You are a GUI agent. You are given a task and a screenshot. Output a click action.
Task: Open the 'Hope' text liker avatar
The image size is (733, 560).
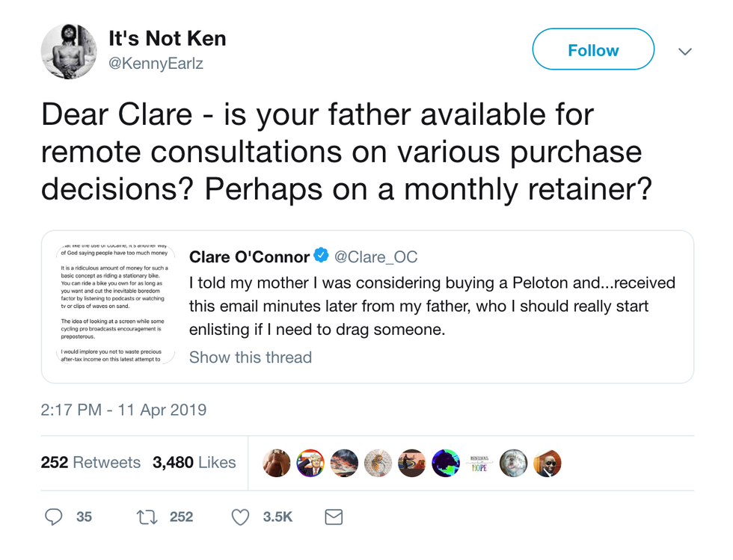coord(479,464)
